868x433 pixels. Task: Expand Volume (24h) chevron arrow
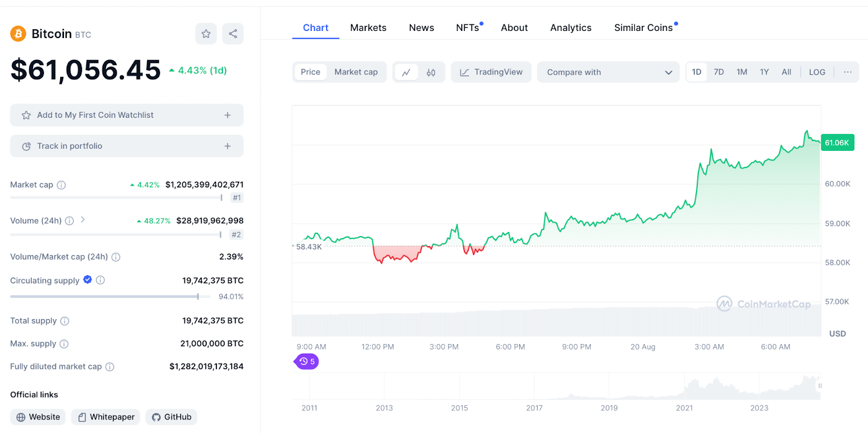(82, 220)
